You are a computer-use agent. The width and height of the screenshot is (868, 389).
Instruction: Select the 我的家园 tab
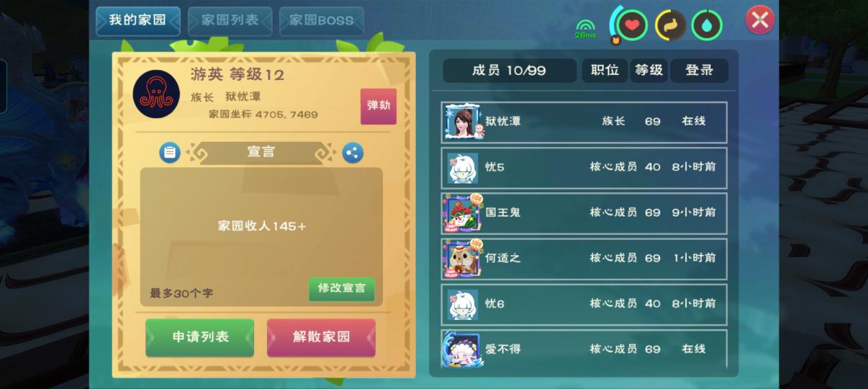[x=137, y=21]
